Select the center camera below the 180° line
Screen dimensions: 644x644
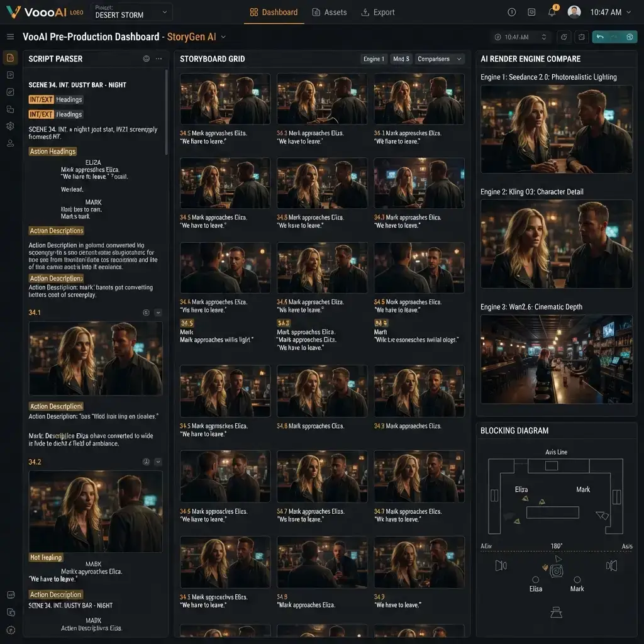(x=557, y=570)
